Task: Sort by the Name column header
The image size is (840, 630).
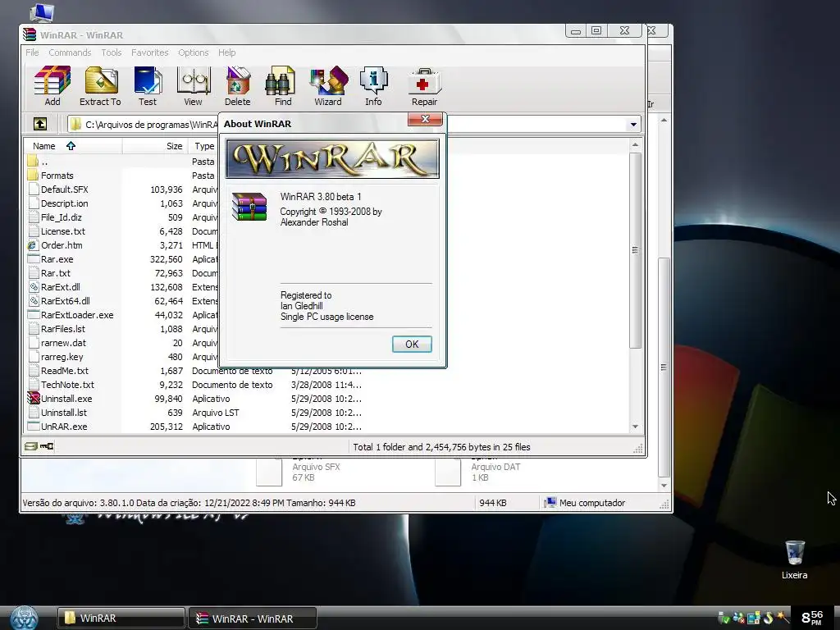Action: (72, 146)
